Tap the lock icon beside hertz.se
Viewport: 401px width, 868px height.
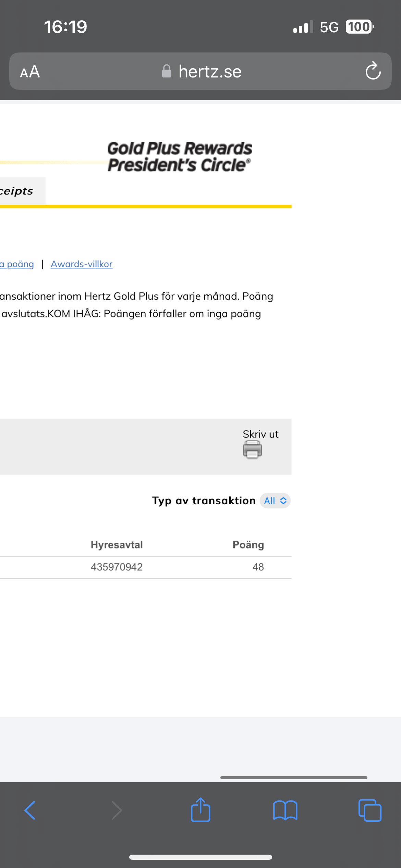(167, 71)
